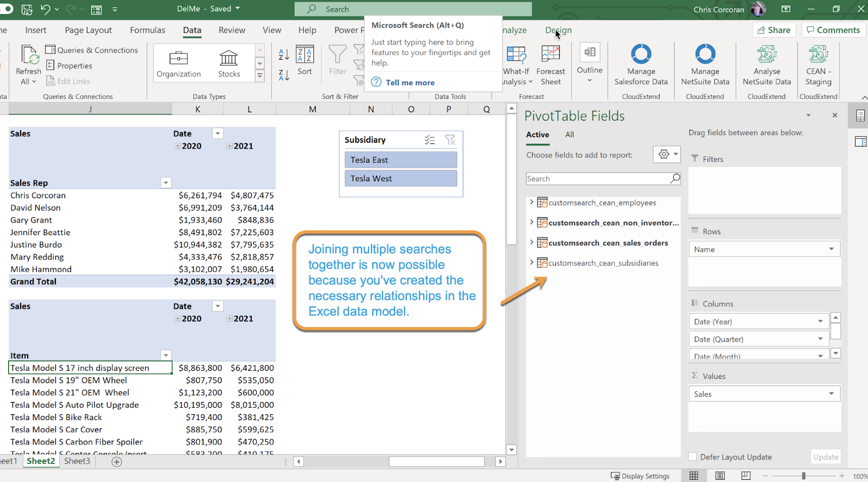Image resolution: width=868 pixels, height=482 pixels.
Task: Open the Sales value field dropdown
Action: click(831, 394)
